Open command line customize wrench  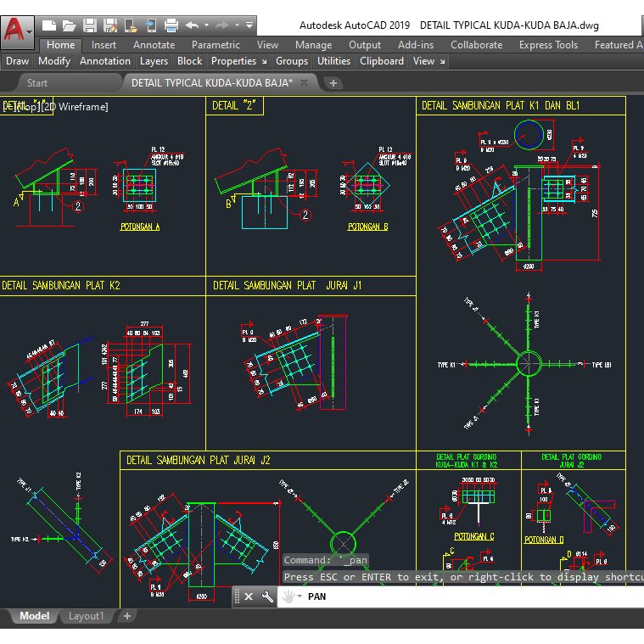267,596
